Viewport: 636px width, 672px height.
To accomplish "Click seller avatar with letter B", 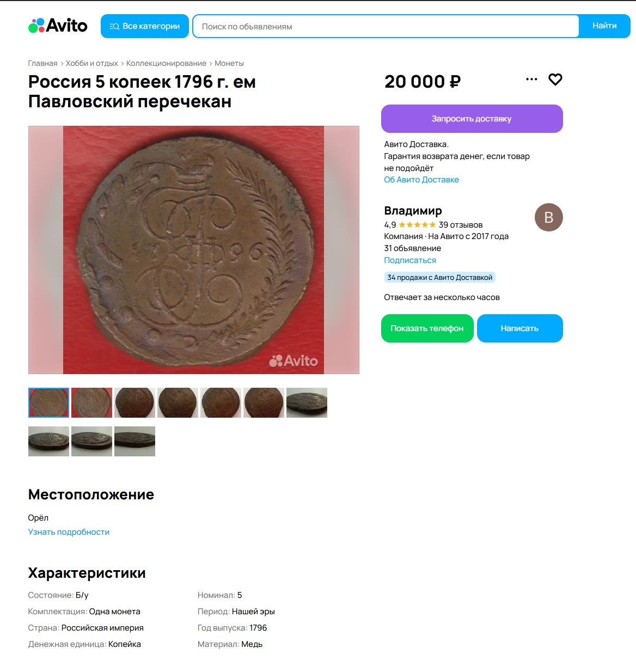I will 548,217.
